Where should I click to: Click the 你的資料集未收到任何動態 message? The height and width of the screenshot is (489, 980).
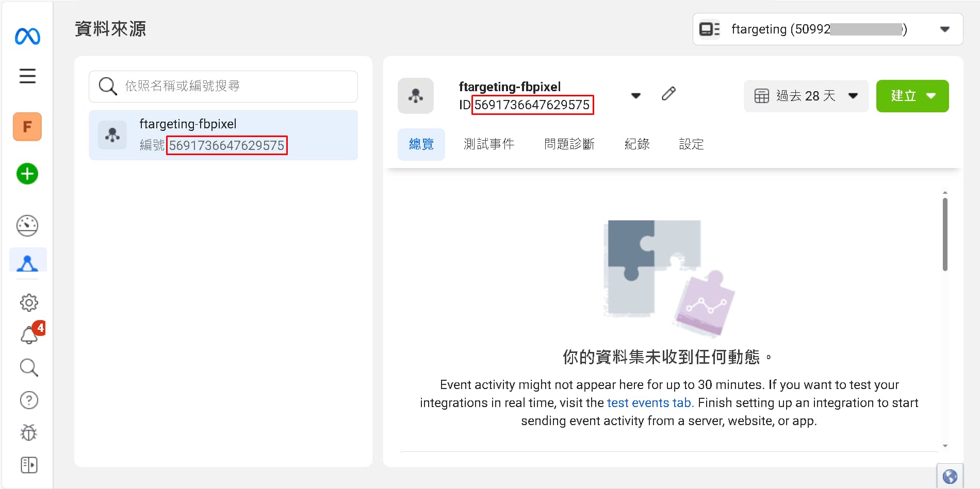(x=667, y=357)
